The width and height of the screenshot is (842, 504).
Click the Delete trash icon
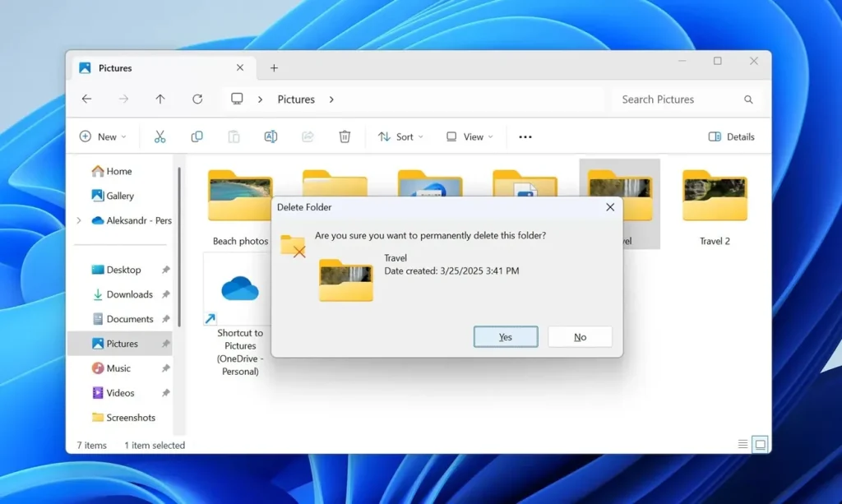345,136
